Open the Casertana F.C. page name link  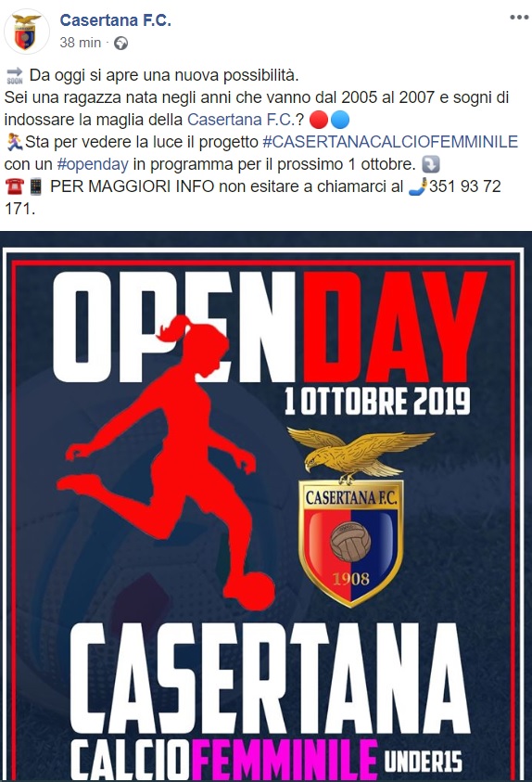point(115,20)
